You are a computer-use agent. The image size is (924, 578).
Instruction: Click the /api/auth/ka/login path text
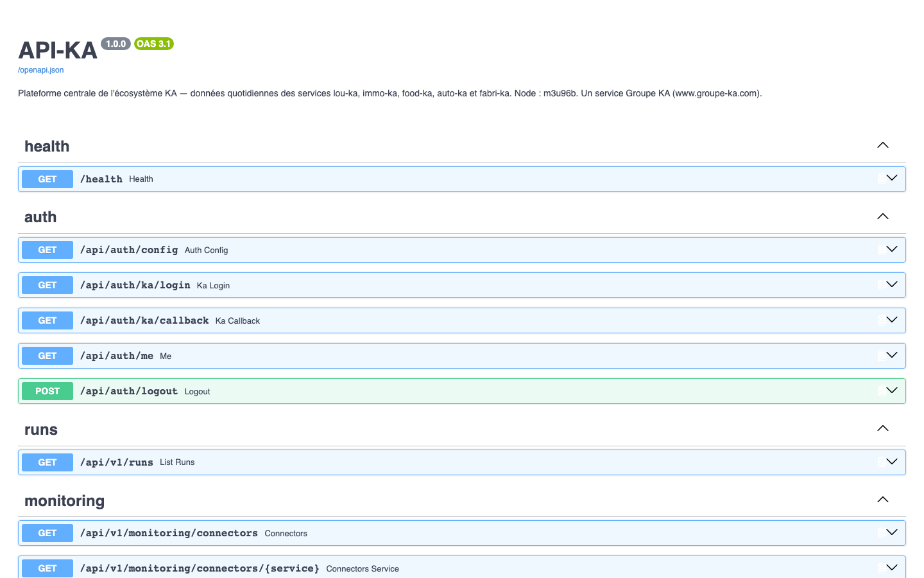pyautogui.click(x=135, y=285)
